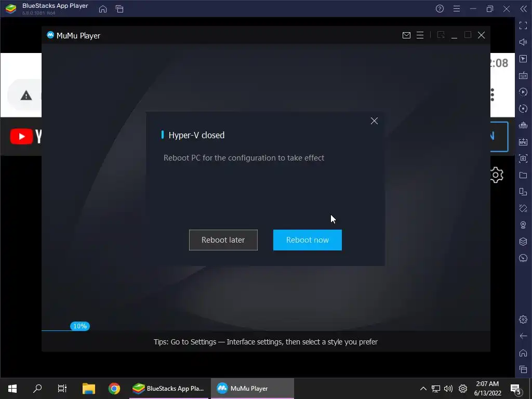The width and height of the screenshot is (532, 399).
Task: Open MuMu Player mail inbox icon
Action: click(x=406, y=35)
